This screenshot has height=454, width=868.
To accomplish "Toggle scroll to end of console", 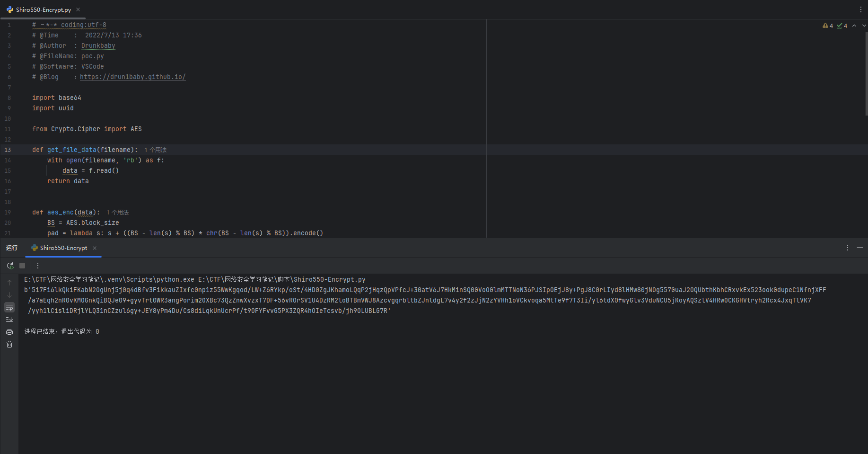I will [9, 320].
